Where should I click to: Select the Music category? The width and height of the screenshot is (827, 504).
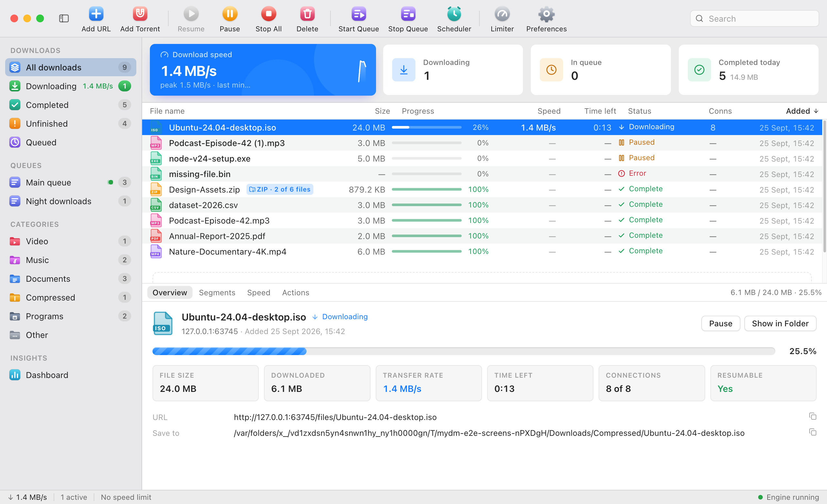coord(70,260)
